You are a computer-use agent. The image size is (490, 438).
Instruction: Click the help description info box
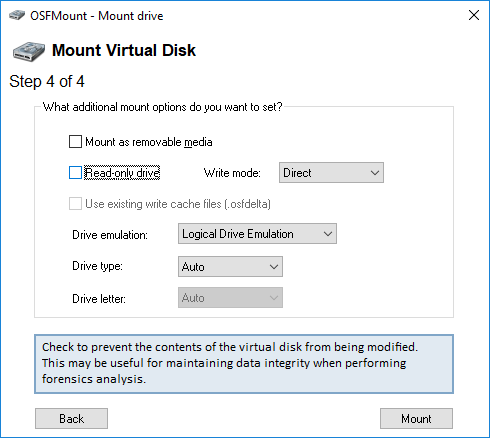(244, 364)
